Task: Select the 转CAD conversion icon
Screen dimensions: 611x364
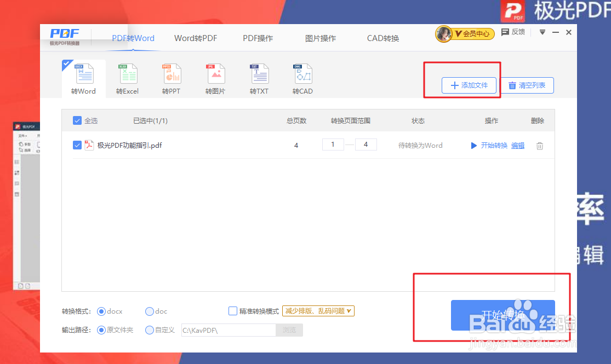Action: [x=303, y=74]
